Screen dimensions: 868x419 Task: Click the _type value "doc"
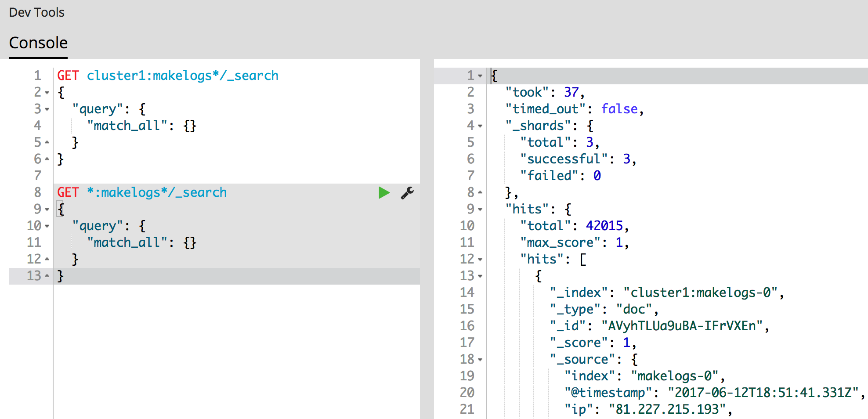point(634,309)
